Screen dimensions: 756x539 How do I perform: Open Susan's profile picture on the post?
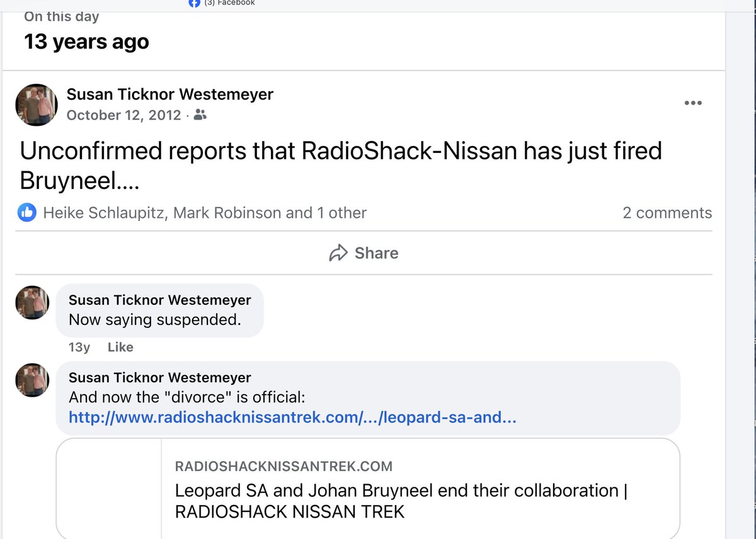(x=37, y=105)
